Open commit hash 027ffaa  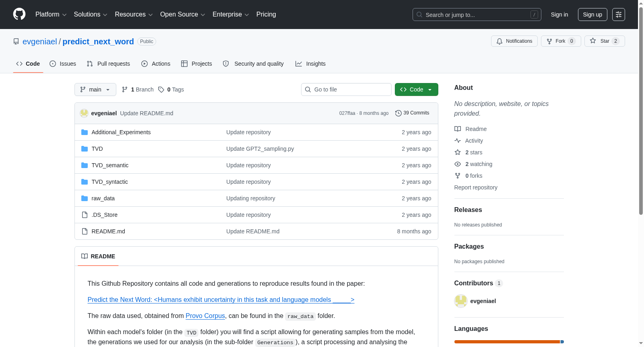coord(347,113)
